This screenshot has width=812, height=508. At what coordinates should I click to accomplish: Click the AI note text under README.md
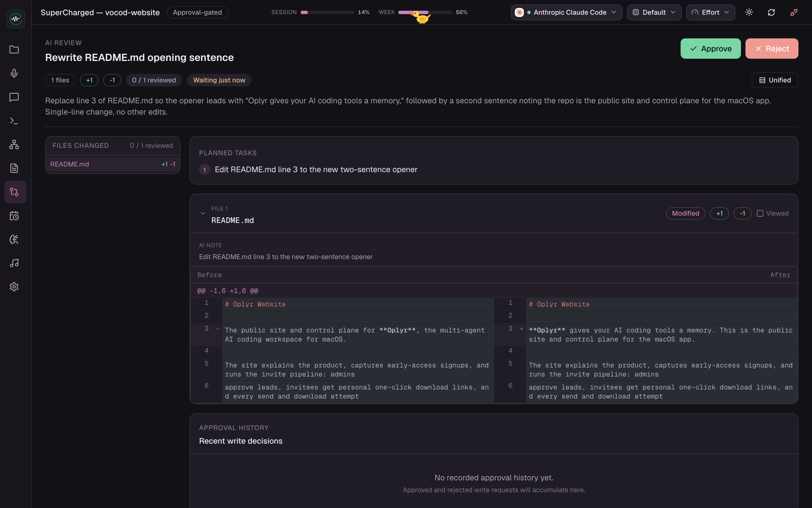coord(286,257)
